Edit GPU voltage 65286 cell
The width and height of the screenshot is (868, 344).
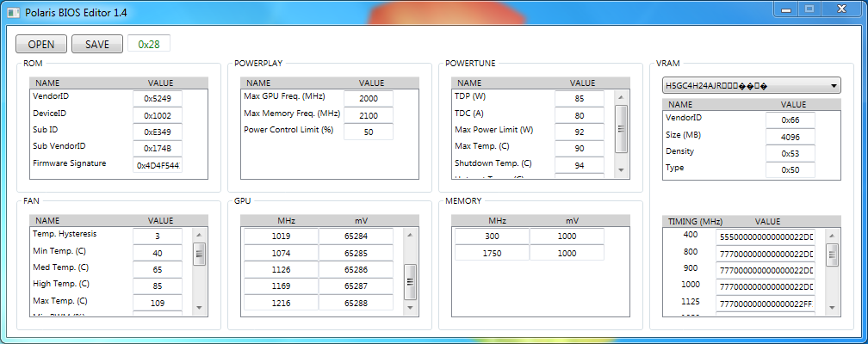coord(356,269)
